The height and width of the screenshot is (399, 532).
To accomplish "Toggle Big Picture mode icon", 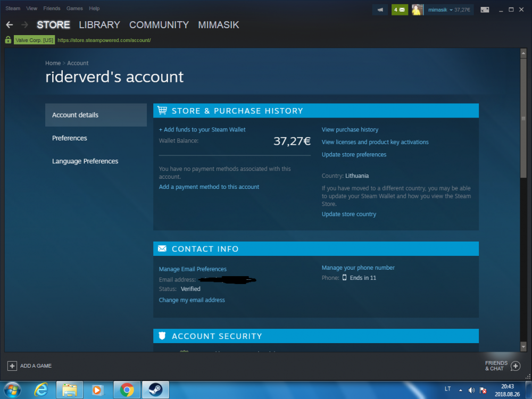I will coord(485,10).
